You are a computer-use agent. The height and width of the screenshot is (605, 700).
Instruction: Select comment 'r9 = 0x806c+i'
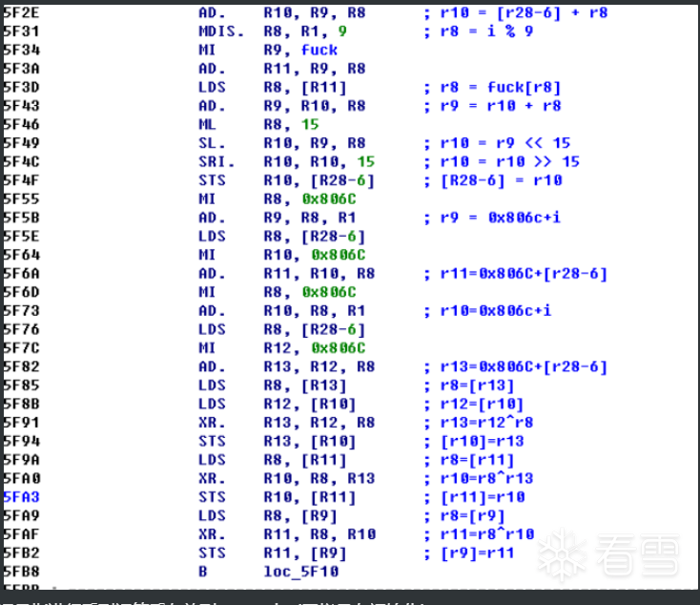tap(501, 218)
